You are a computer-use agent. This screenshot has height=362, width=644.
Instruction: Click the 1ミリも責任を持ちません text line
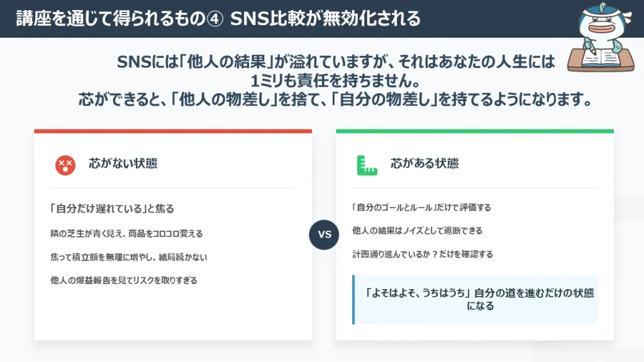click(335, 81)
